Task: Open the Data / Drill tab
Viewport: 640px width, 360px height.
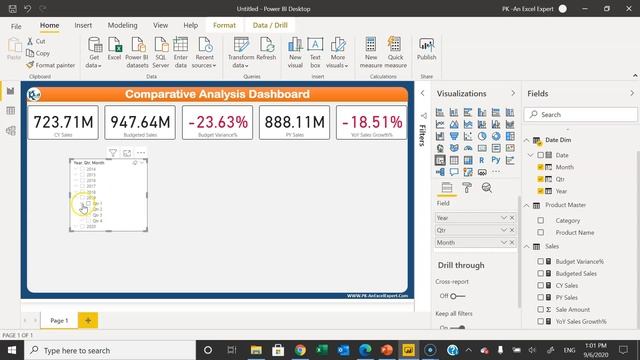Action: coord(270,25)
